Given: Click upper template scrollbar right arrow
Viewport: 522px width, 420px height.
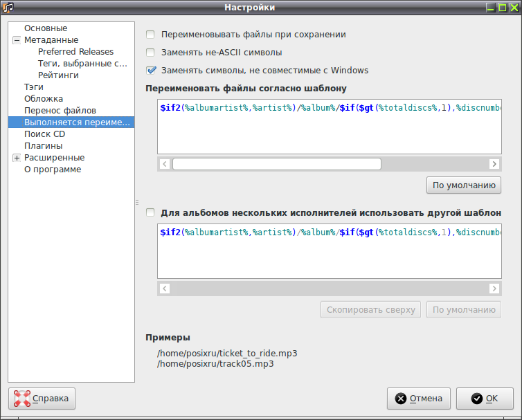Looking at the screenshot, I should pos(494,164).
